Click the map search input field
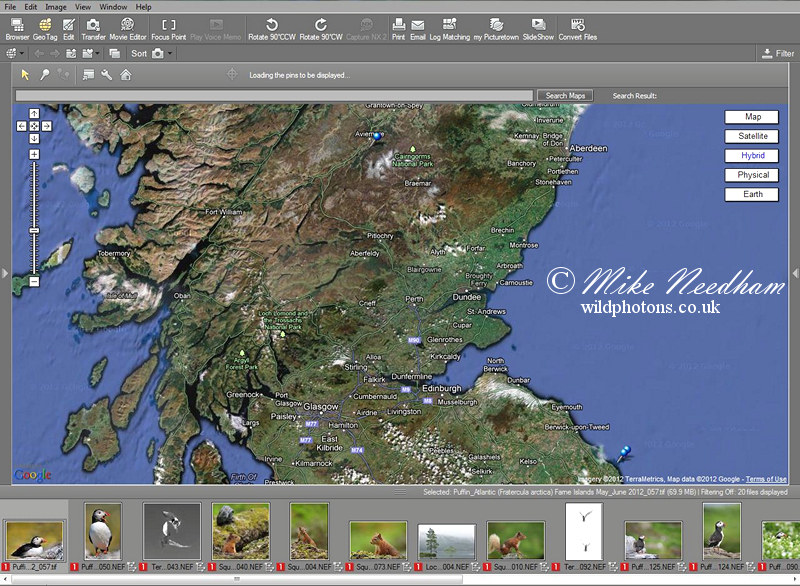This screenshot has height=586, width=800. point(274,95)
